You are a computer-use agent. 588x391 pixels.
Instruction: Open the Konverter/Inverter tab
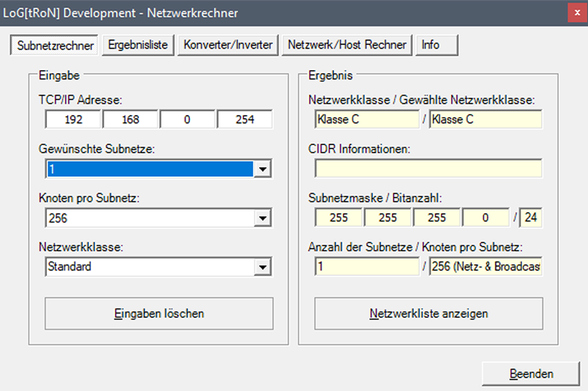coord(228,45)
